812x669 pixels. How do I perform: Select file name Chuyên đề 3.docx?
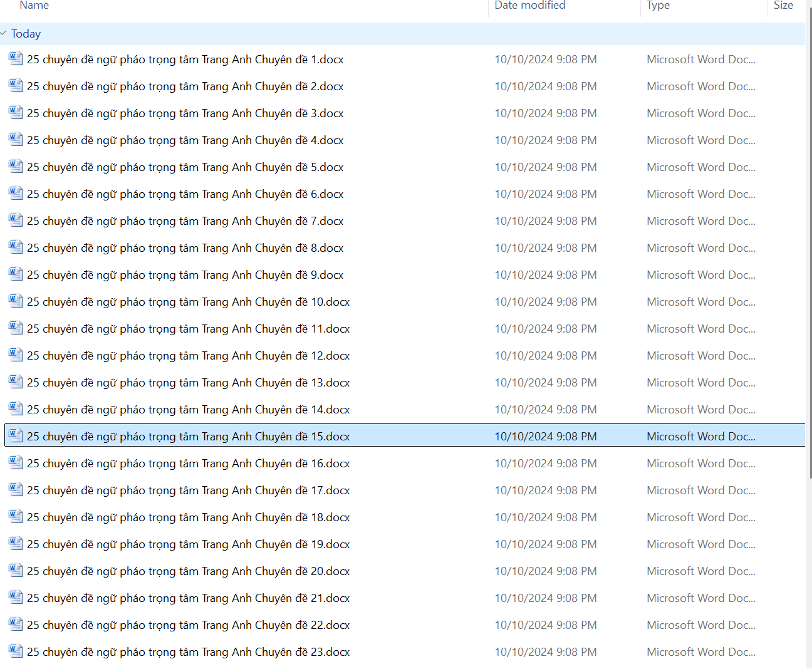click(185, 113)
